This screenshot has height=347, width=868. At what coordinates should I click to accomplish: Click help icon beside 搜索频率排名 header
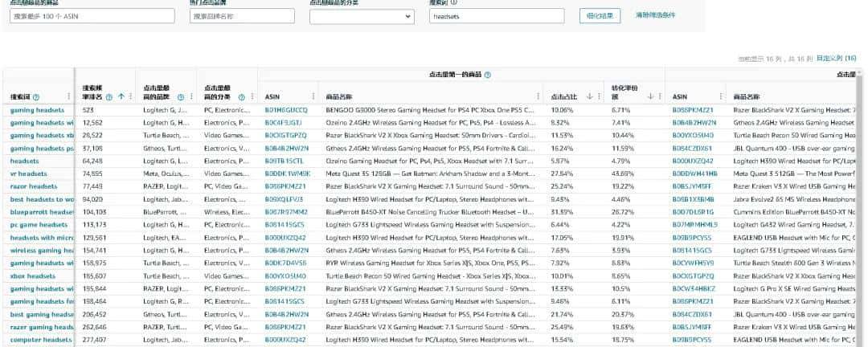tap(109, 97)
